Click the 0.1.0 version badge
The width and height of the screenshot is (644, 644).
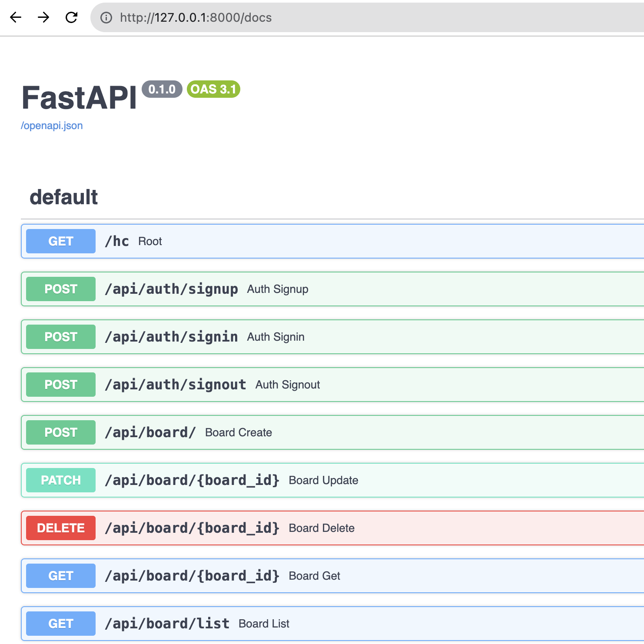click(162, 89)
